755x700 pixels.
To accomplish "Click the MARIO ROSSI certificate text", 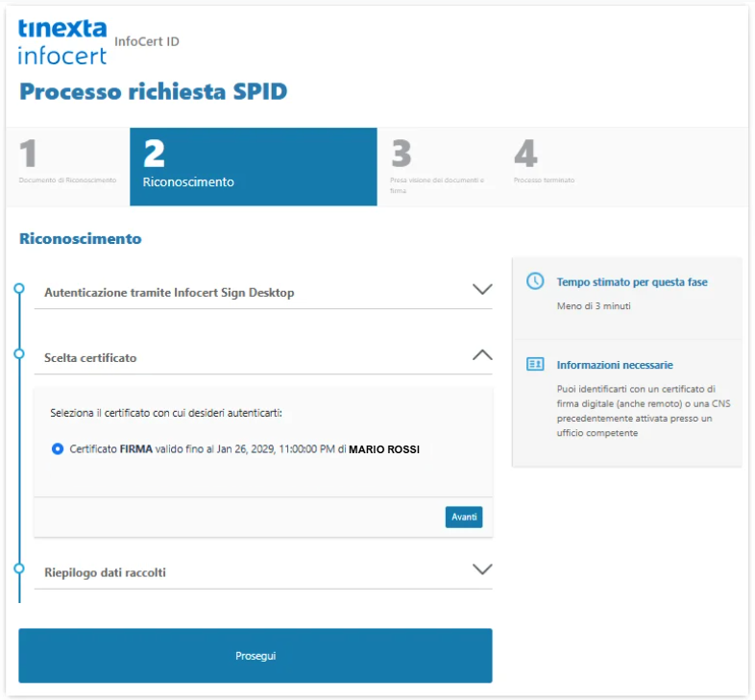I will (x=384, y=449).
